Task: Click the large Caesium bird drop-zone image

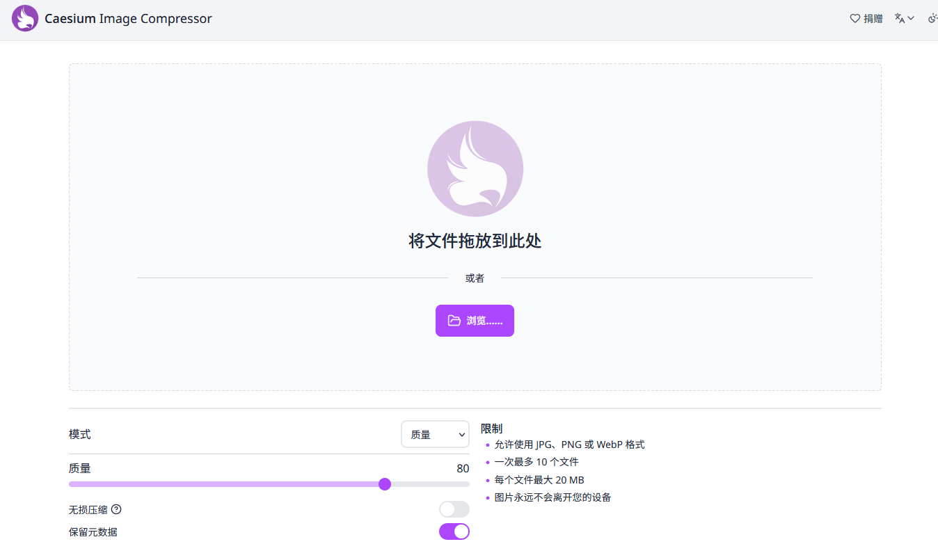Action: [475, 169]
